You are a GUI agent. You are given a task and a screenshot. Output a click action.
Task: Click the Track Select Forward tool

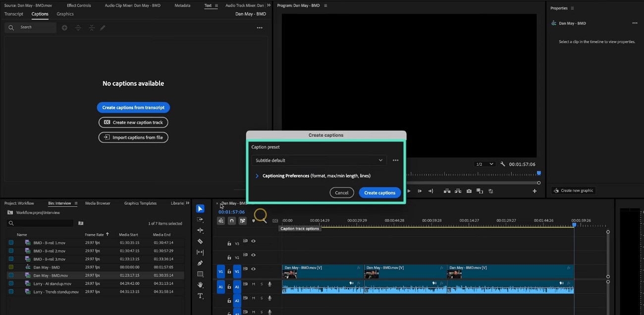[x=200, y=220]
